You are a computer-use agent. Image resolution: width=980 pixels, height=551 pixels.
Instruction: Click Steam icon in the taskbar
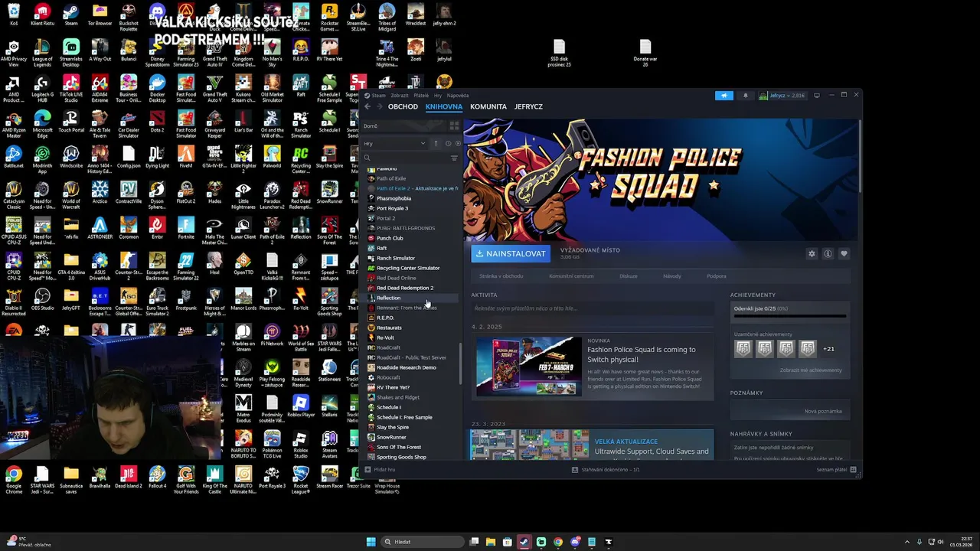coord(524,542)
